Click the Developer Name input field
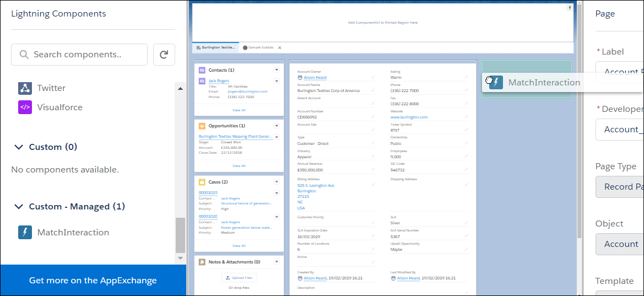 tap(619, 130)
